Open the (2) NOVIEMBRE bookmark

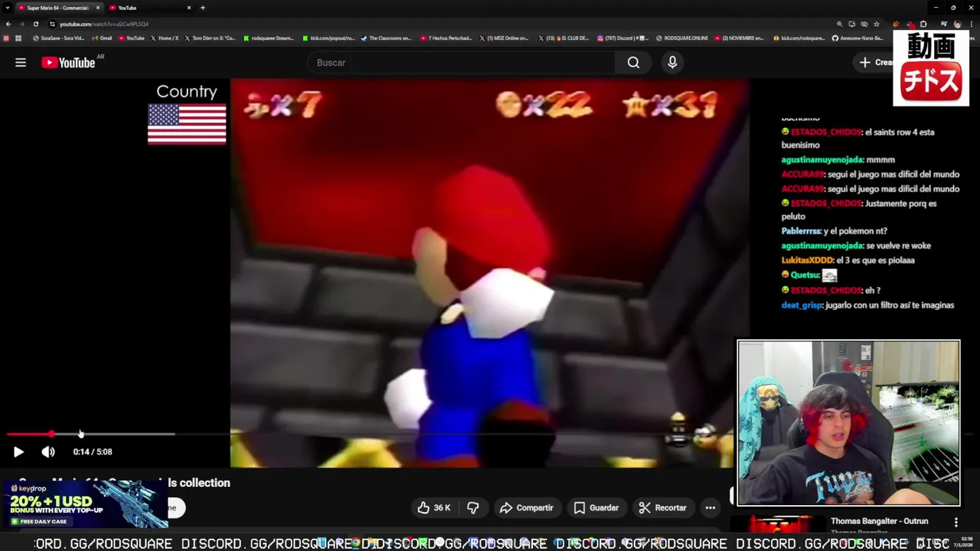740,37
